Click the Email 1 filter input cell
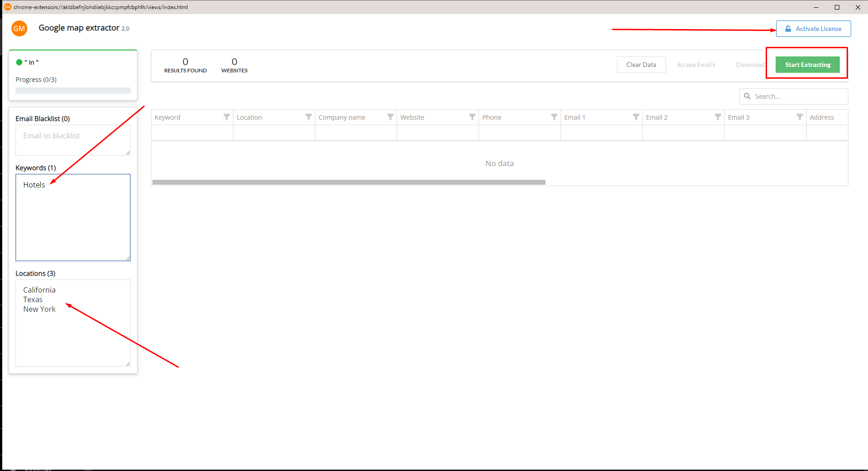The width and height of the screenshot is (868, 471). tap(601, 133)
